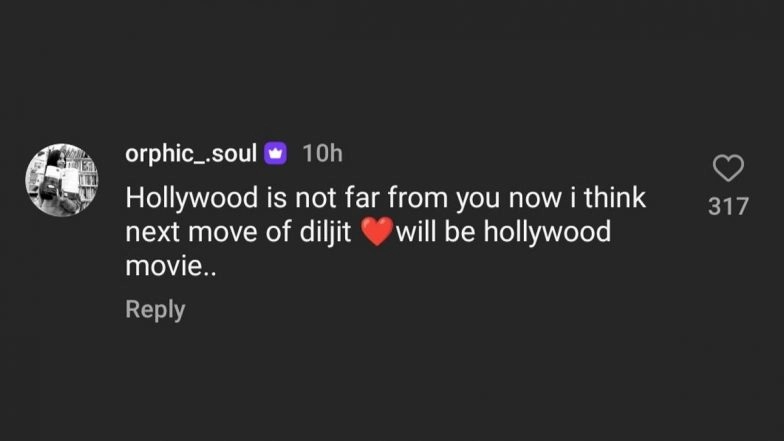784x441 pixels.
Task: Click the red heart emoji in comment
Action: pyautogui.click(x=375, y=234)
